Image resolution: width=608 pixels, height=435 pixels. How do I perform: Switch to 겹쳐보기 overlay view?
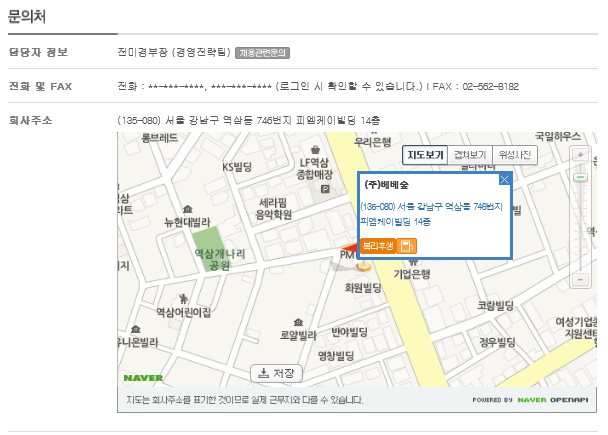click(469, 155)
